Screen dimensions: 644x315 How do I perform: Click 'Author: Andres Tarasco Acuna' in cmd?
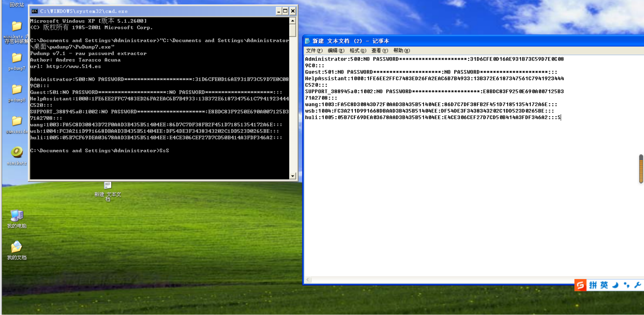[x=75, y=60]
